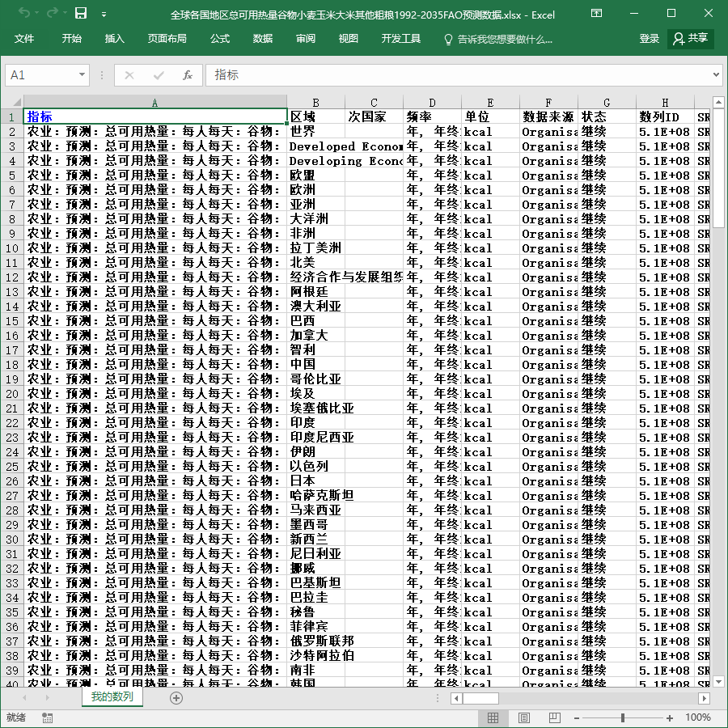Open Customize Quick Access Toolbar dropdown
Viewport: 728px width, 728px height.
coord(104,15)
